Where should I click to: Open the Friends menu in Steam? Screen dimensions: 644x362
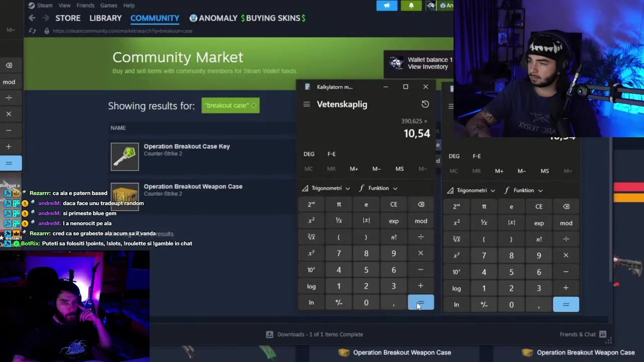[86, 6]
